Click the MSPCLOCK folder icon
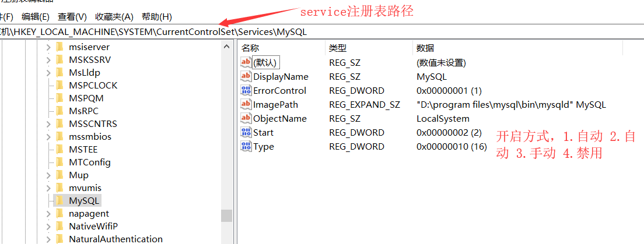The width and height of the screenshot is (644, 244). coord(59,85)
